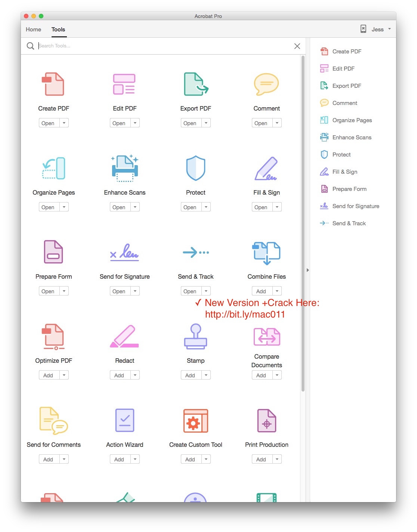Expand dropdown arrow next to Combine Files Add

click(x=277, y=291)
